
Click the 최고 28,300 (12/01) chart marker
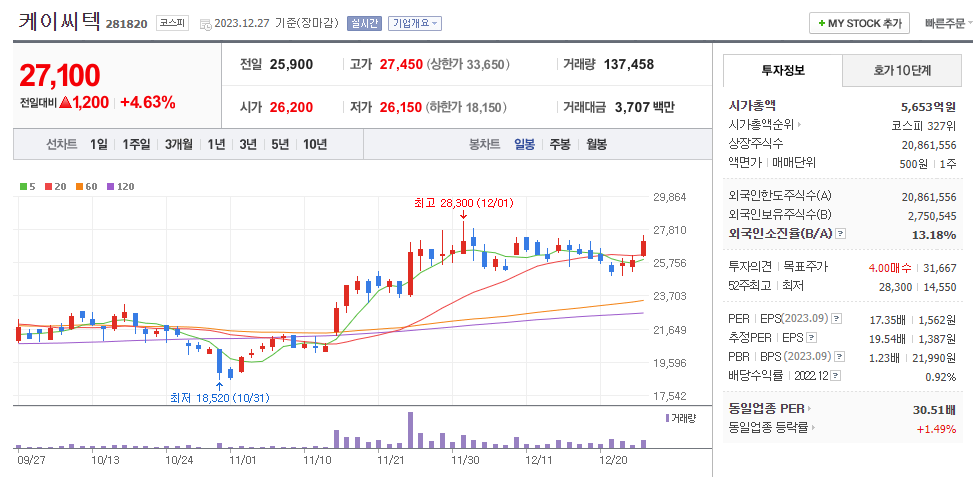463,203
